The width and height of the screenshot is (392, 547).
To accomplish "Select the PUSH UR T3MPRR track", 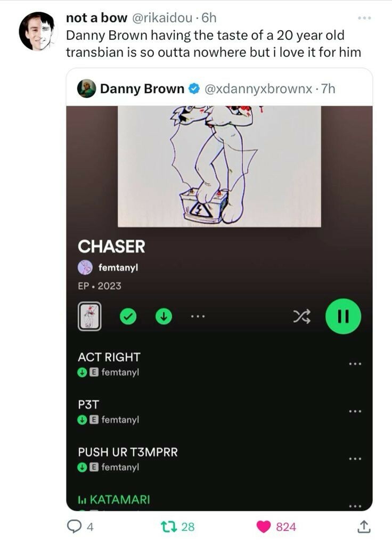I will (128, 452).
